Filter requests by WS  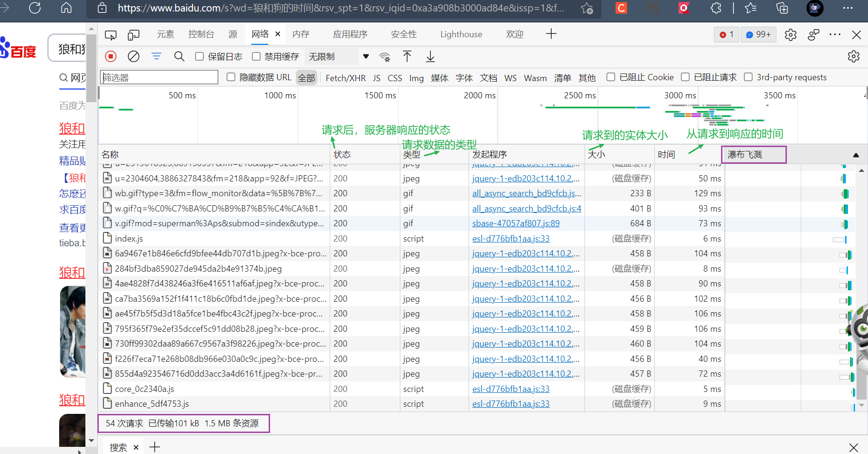pos(511,78)
